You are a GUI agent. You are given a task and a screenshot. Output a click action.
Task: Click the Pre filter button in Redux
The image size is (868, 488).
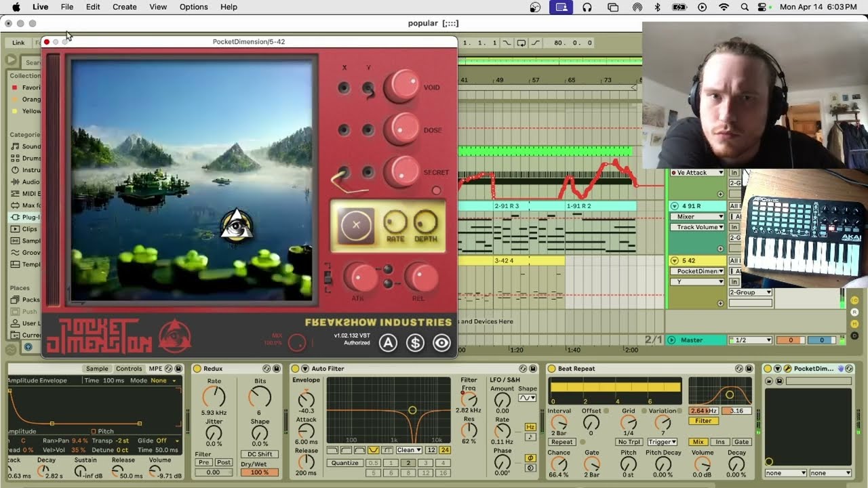click(203, 462)
